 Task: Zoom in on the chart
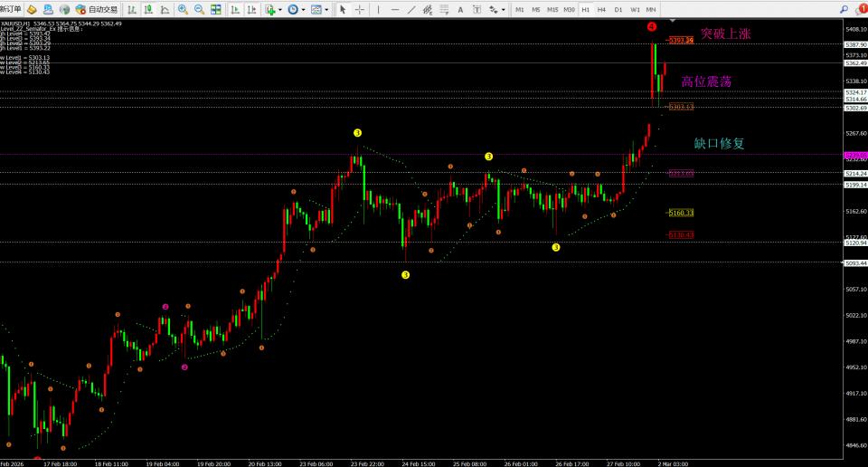point(183,9)
